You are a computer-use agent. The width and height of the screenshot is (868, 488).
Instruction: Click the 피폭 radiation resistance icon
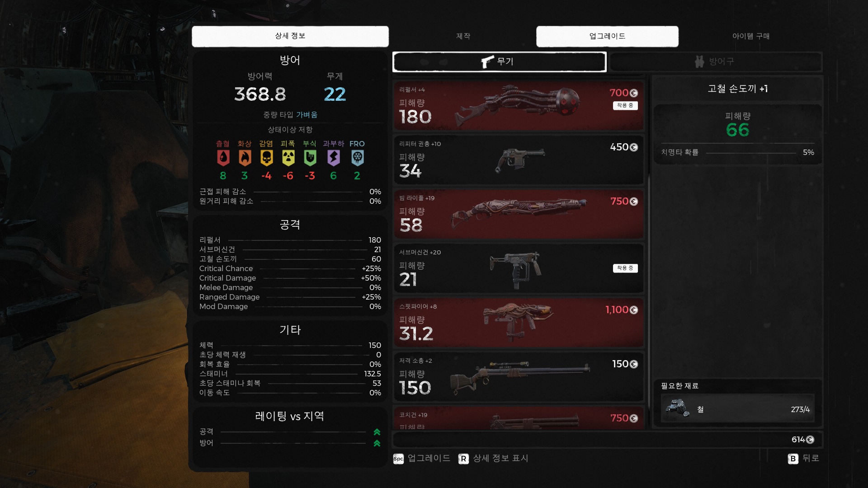pyautogui.click(x=288, y=158)
